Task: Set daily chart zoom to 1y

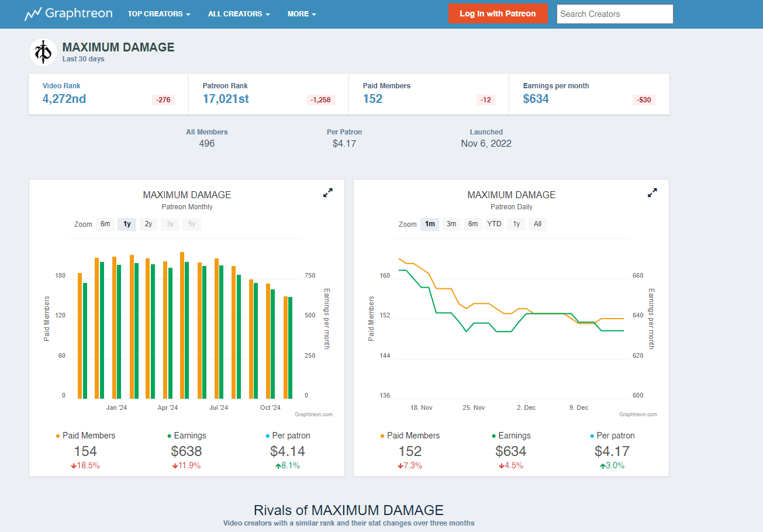Action: coord(516,224)
